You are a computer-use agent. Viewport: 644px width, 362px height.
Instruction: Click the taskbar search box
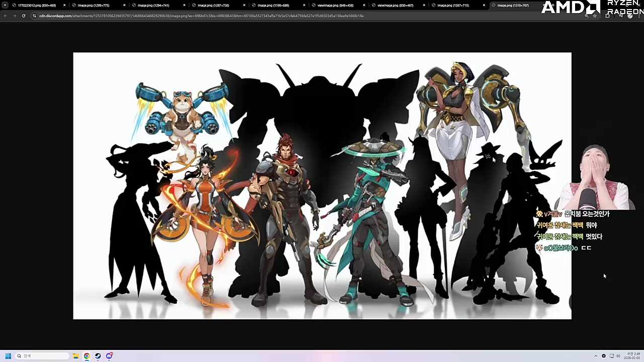(43, 356)
